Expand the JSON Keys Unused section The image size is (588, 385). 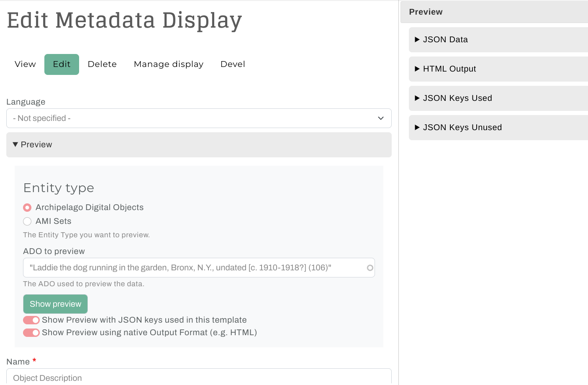462,128
